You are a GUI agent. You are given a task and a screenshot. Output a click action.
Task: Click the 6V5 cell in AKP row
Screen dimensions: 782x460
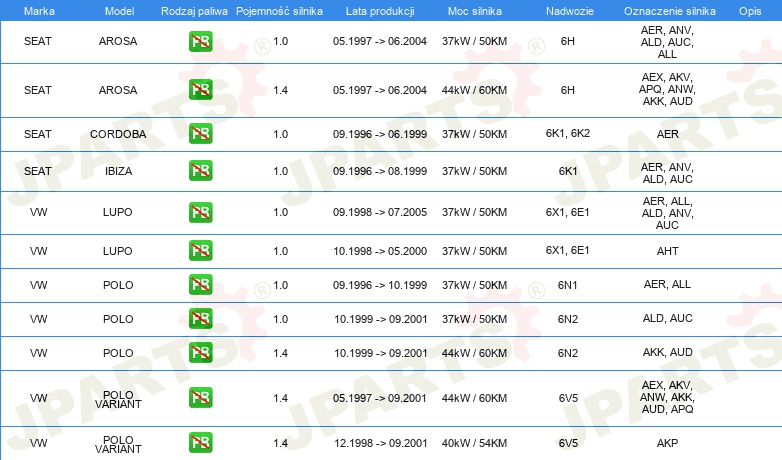568,443
